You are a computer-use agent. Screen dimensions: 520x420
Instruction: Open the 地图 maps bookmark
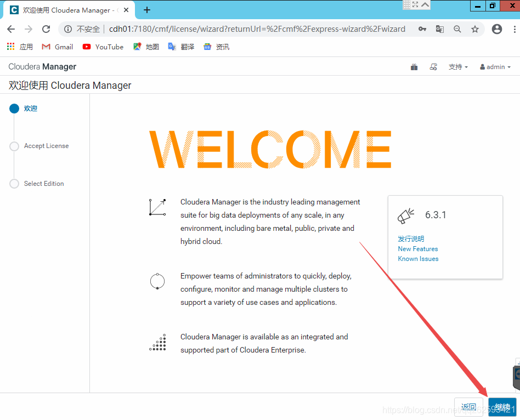click(x=146, y=47)
